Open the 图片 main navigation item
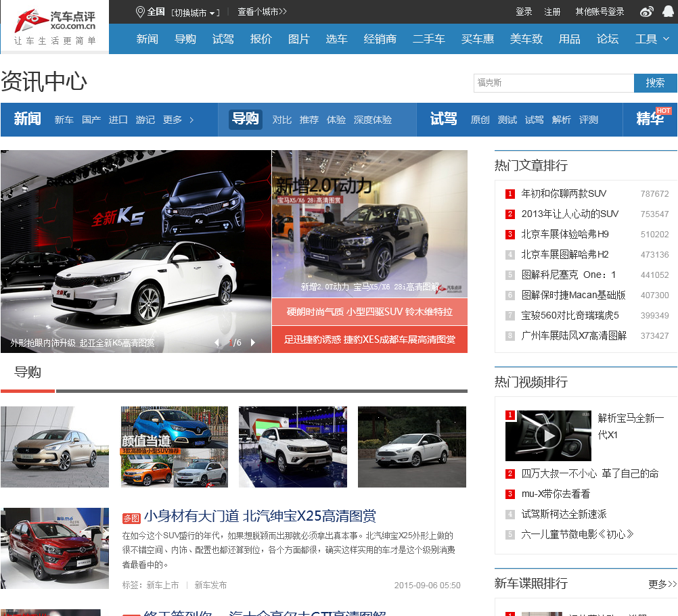Screen dimensions: 678x616 pyautogui.click(x=299, y=39)
